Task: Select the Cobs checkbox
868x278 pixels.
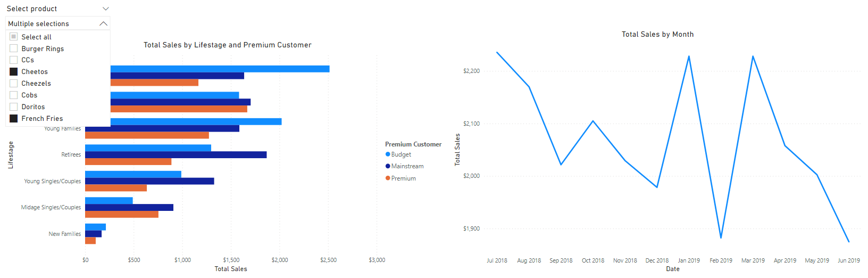Action: pyautogui.click(x=14, y=95)
